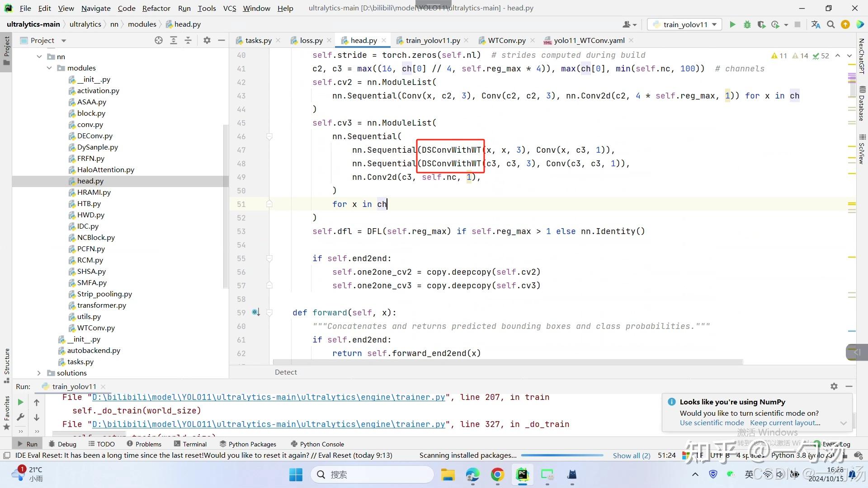Click the scanning packages progress bar
This screenshot has width=868, height=488.
coord(561,455)
